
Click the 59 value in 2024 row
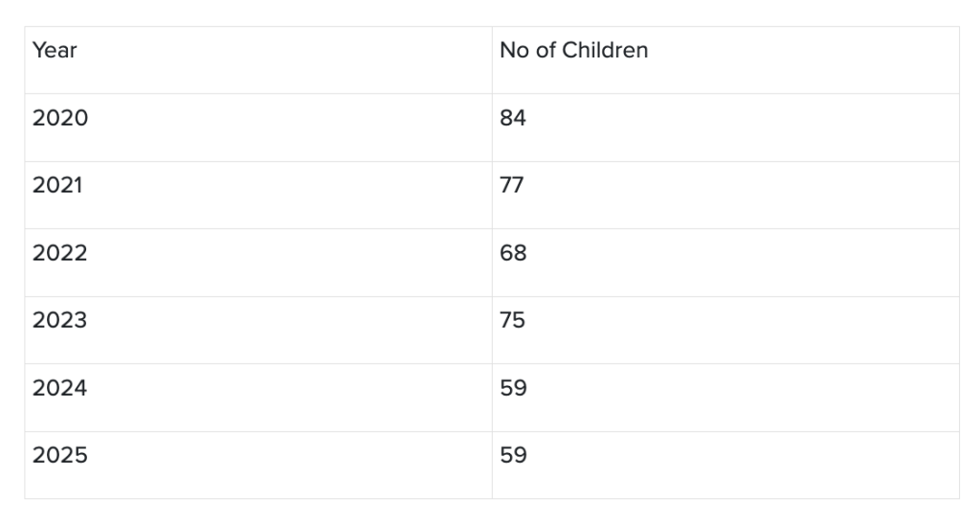pyautogui.click(x=725, y=397)
